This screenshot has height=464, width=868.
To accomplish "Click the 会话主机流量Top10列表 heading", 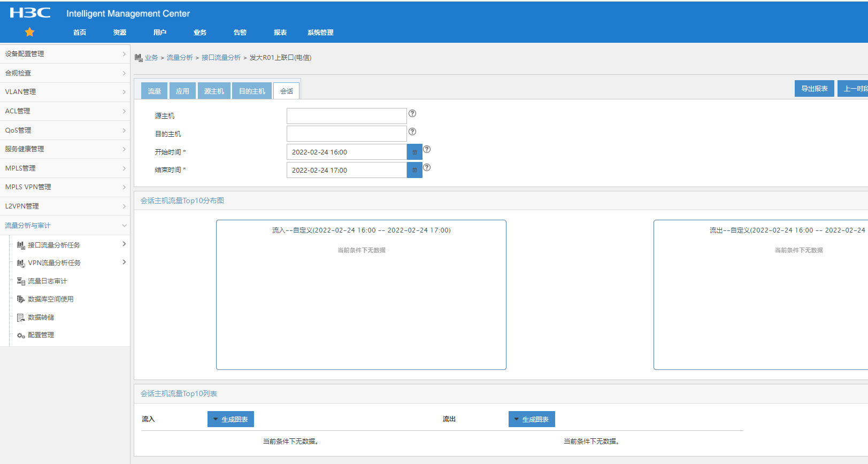I will [179, 393].
